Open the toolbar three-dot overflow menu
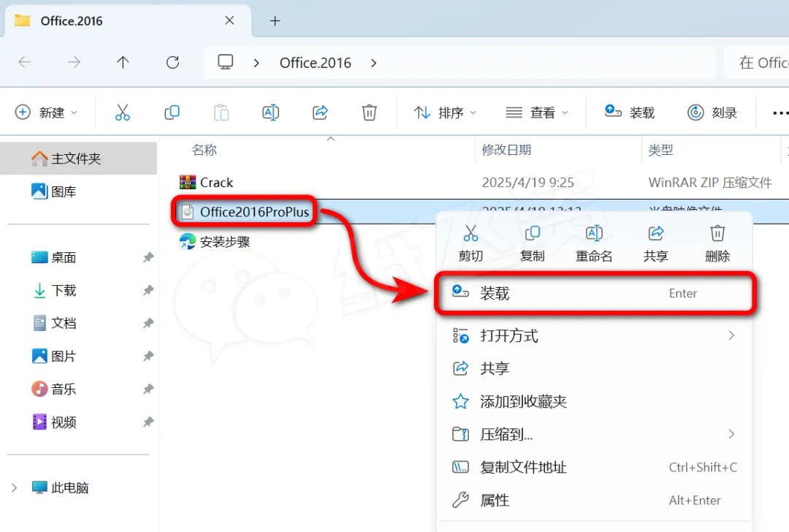Image resolution: width=789 pixels, height=532 pixels. pyautogui.click(x=780, y=113)
